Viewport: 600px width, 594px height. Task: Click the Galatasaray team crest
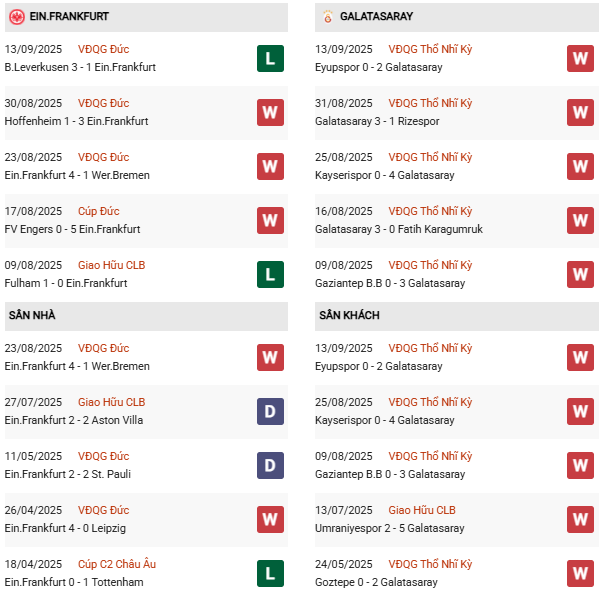point(327,16)
